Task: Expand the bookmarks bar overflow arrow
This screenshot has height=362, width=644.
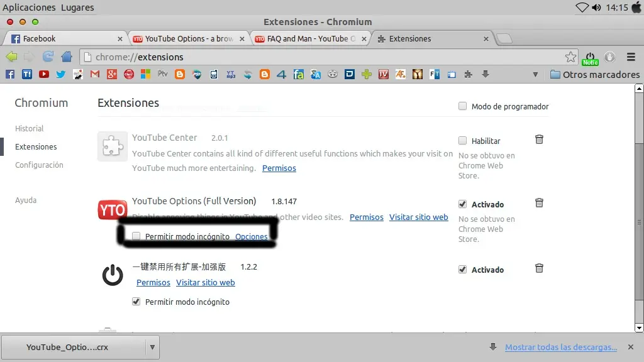Action: (535, 75)
